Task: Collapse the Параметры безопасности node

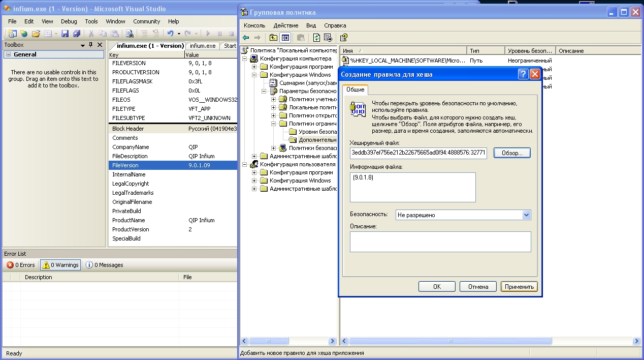Action: [264, 92]
